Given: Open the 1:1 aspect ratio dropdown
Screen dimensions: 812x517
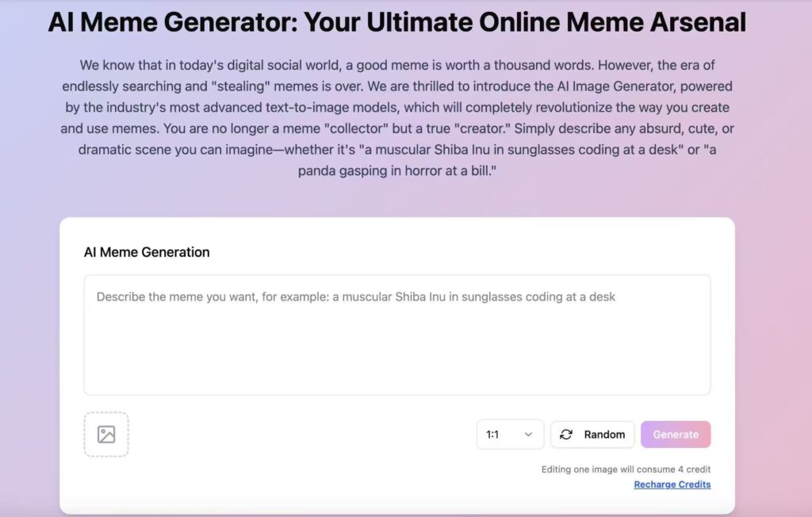Looking at the screenshot, I should [510, 435].
